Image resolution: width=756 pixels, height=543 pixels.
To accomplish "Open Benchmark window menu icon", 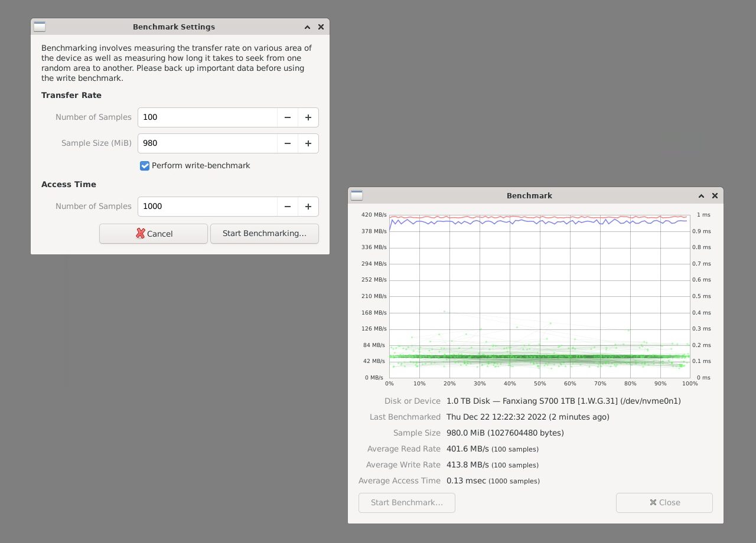I will pos(357,195).
